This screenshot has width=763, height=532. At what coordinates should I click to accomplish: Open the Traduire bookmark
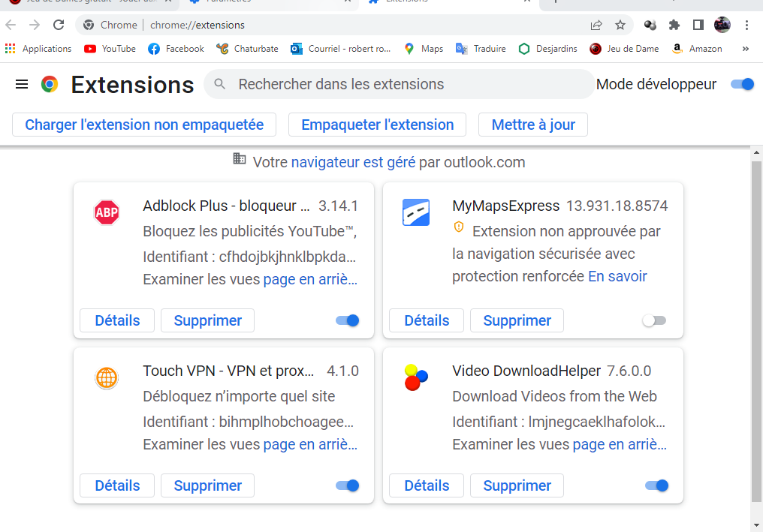click(481, 49)
